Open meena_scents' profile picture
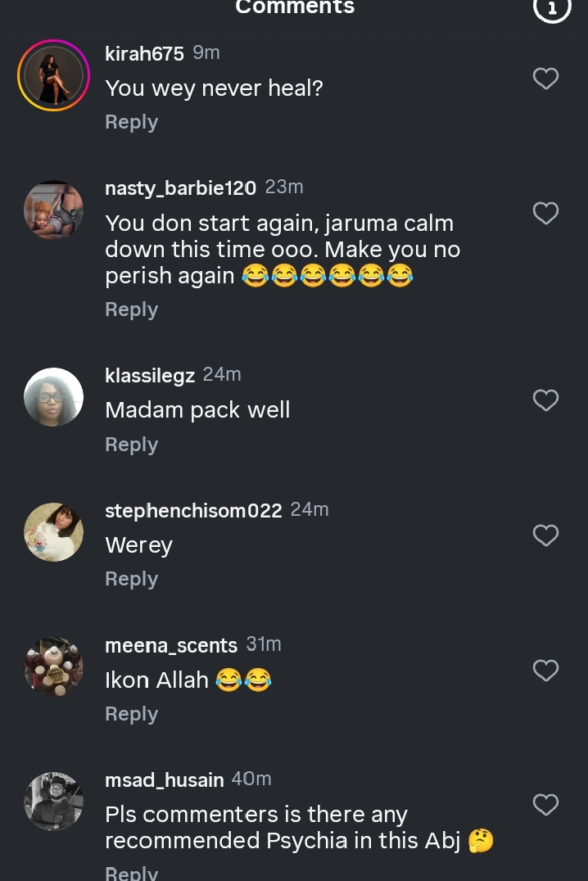Viewport: 588px width, 881px height. 54,666
